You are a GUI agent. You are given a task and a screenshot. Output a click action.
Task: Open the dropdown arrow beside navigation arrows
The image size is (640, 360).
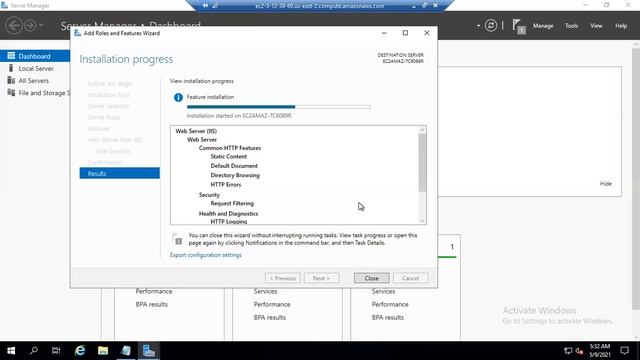[x=41, y=25]
